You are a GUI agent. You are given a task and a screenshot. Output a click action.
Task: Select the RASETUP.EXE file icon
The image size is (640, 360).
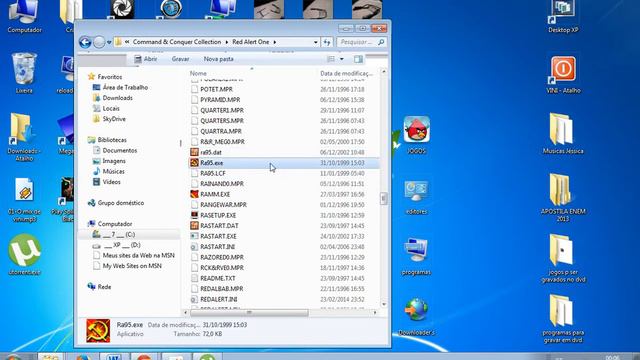coord(194,215)
